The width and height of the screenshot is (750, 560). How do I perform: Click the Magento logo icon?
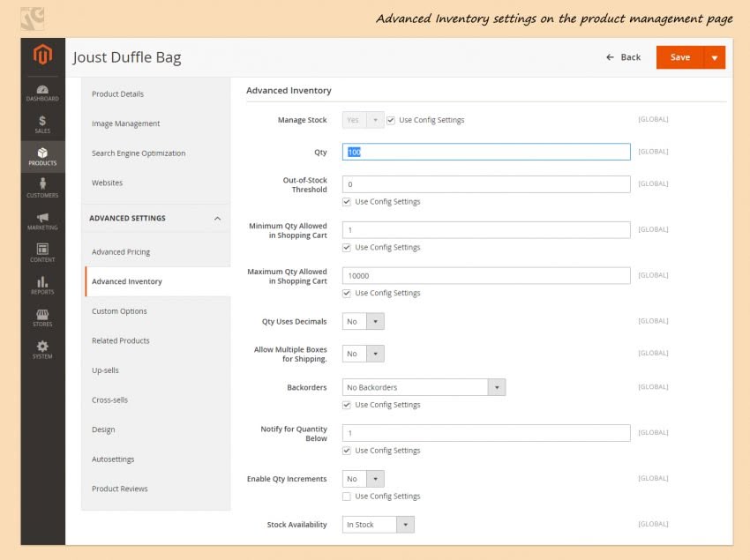(42, 54)
